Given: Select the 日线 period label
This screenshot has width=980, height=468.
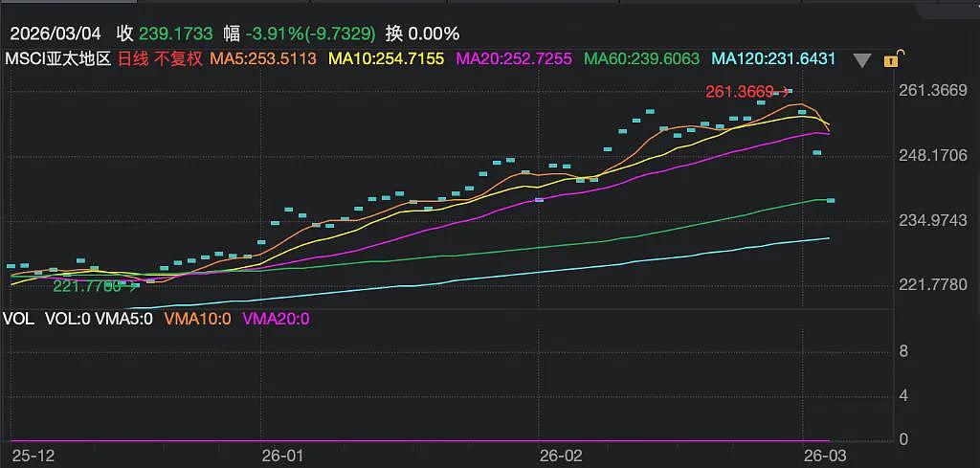Looking at the screenshot, I should tap(131, 59).
